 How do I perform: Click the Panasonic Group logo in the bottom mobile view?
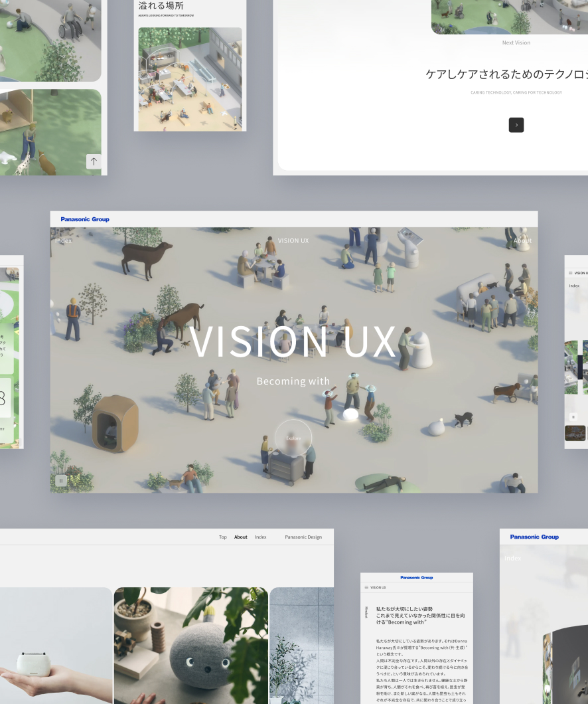[416, 578]
